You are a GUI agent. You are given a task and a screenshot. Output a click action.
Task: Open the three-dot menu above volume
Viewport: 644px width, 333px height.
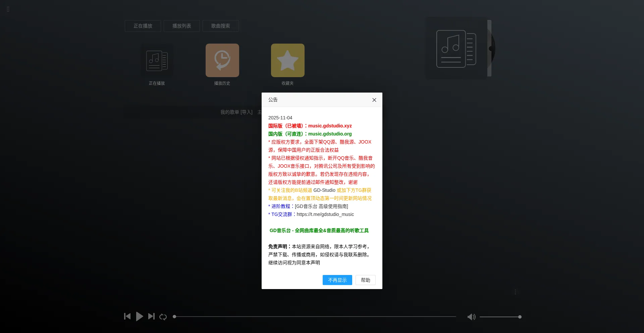(x=516, y=292)
